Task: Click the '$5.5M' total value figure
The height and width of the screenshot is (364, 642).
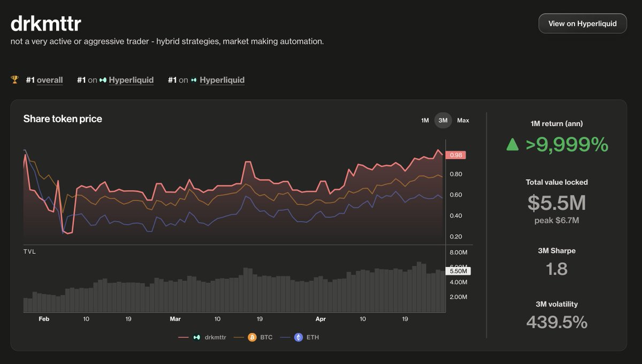Action: coord(556,203)
